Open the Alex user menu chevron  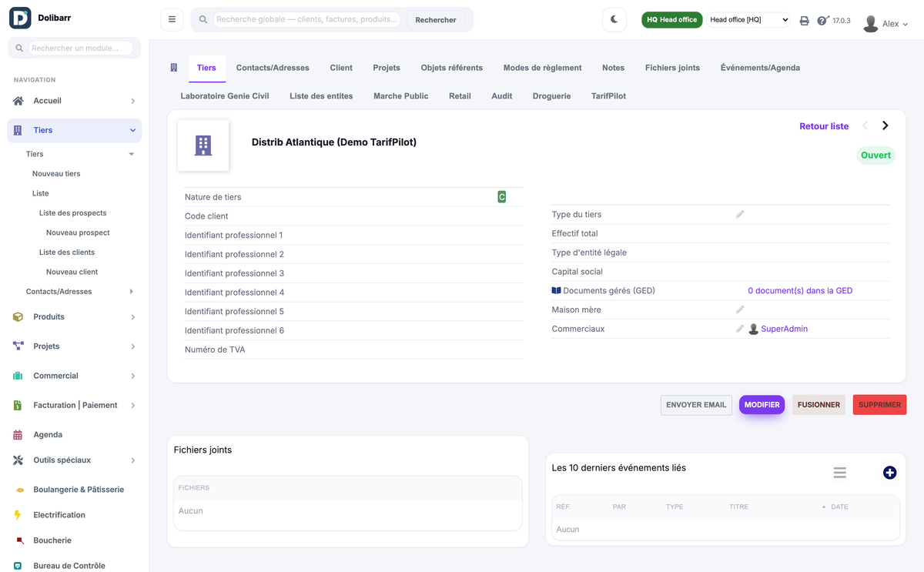coord(905,25)
